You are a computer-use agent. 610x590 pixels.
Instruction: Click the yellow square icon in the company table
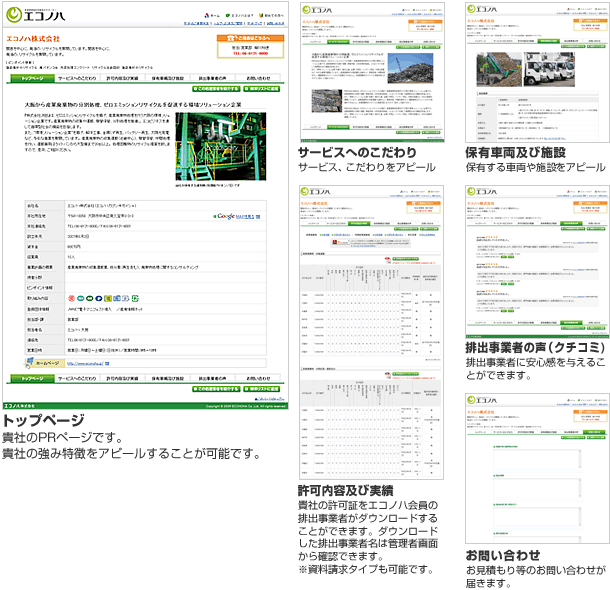107,298
